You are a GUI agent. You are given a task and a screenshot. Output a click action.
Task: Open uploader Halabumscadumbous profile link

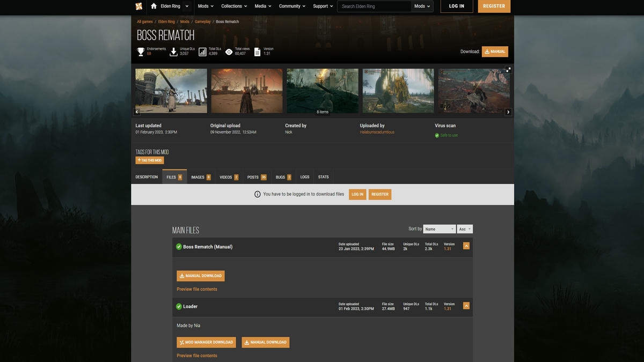(377, 132)
